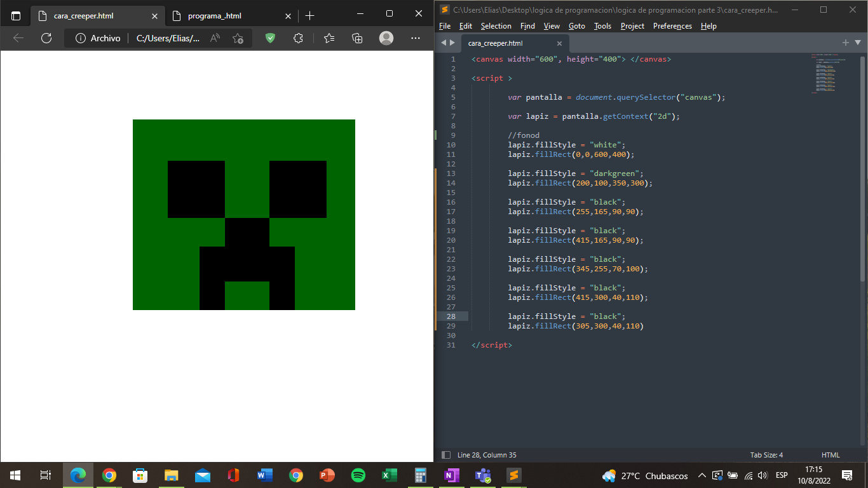Open Microsoft Teams from the taskbar

(x=482, y=475)
